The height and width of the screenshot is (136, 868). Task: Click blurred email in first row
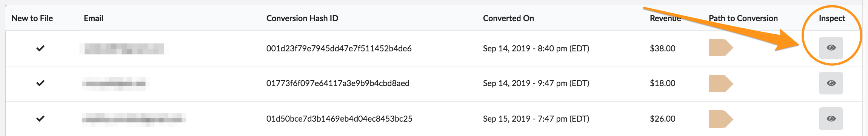(124, 49)
